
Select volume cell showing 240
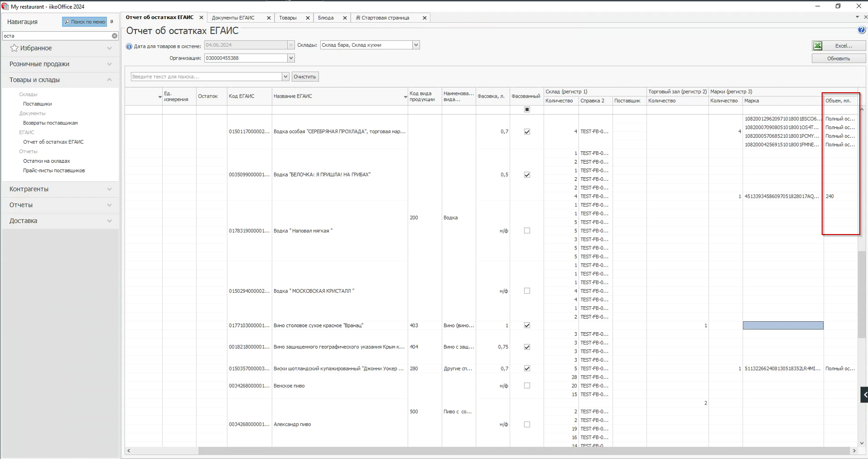(x=840, y=196)
